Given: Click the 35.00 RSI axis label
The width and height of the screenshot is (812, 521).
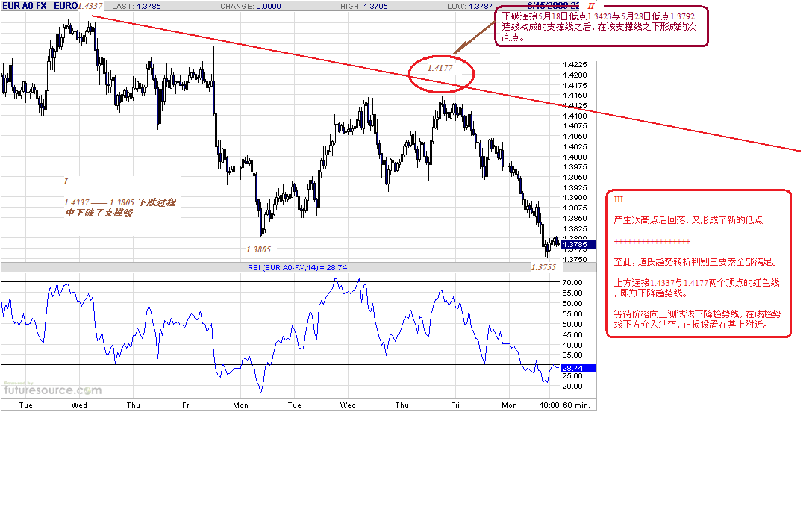Looking at the screenshot, I should tap(572, 355).
